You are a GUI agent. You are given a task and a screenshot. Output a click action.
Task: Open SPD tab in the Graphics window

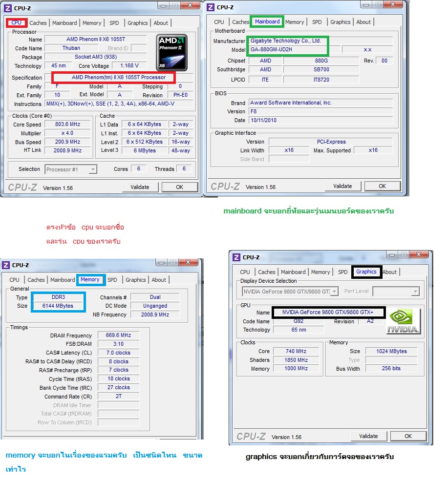click(x=342, y=272)
